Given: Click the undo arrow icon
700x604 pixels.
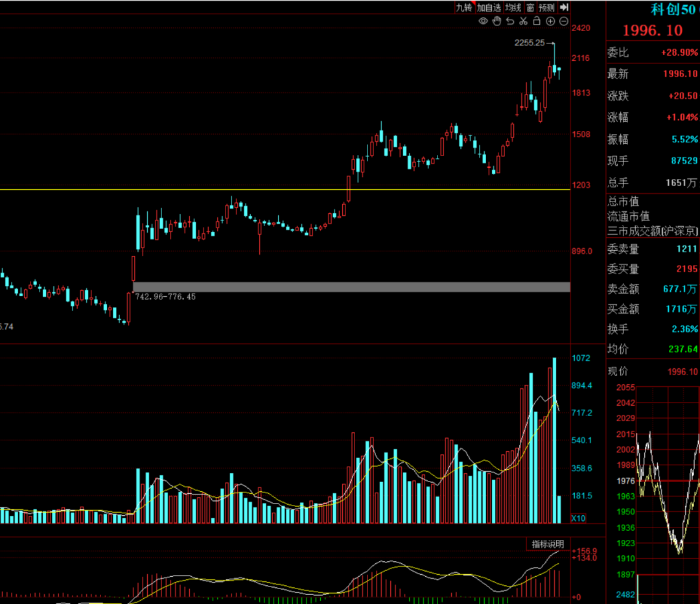Looking at the screenshot, I should pyautogui.click(x=510, y=21).
